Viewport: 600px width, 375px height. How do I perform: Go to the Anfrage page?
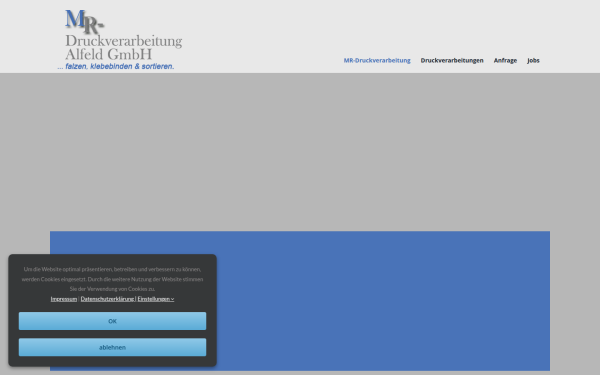click(x=505, y=60)
